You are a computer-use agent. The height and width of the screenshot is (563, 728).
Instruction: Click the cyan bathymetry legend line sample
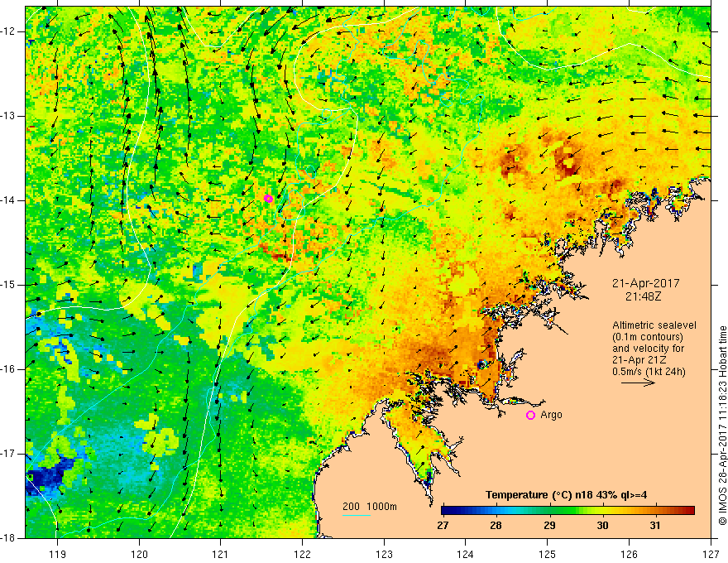pos(357,516)
